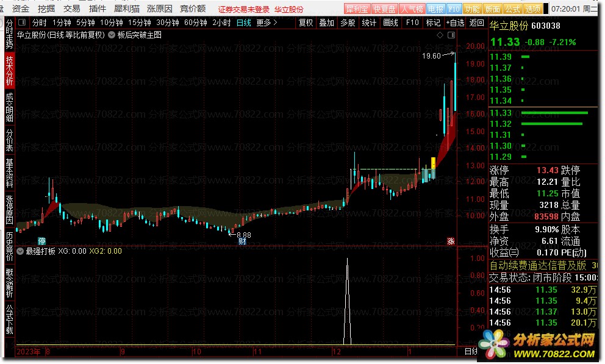Open the 资金 menu
Viewport: 605px width, 364px height.
tap(21, 9)
